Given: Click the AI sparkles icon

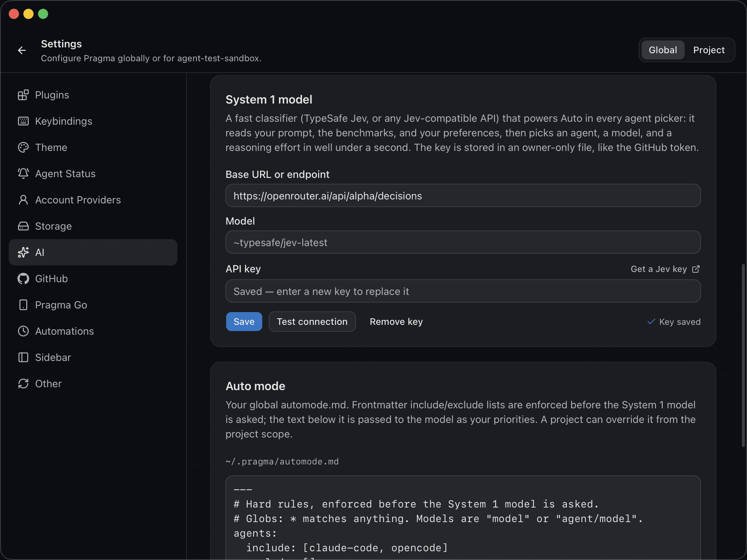Looking at the screenshot, I should point(23,252).
